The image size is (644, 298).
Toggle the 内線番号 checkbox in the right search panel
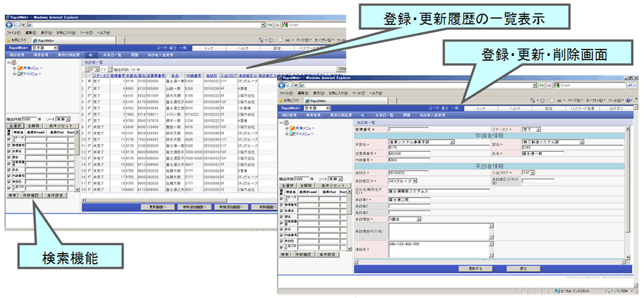[283, 234]
